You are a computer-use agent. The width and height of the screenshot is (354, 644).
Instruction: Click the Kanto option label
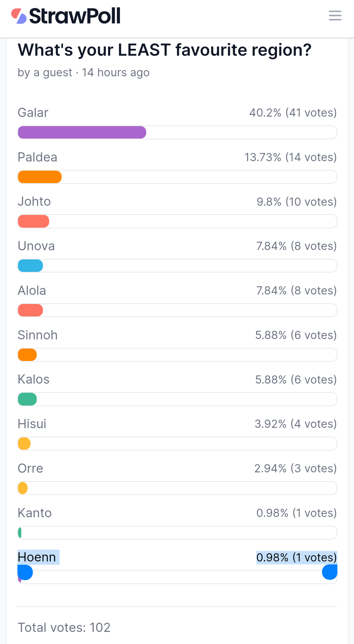click(35, 513)
